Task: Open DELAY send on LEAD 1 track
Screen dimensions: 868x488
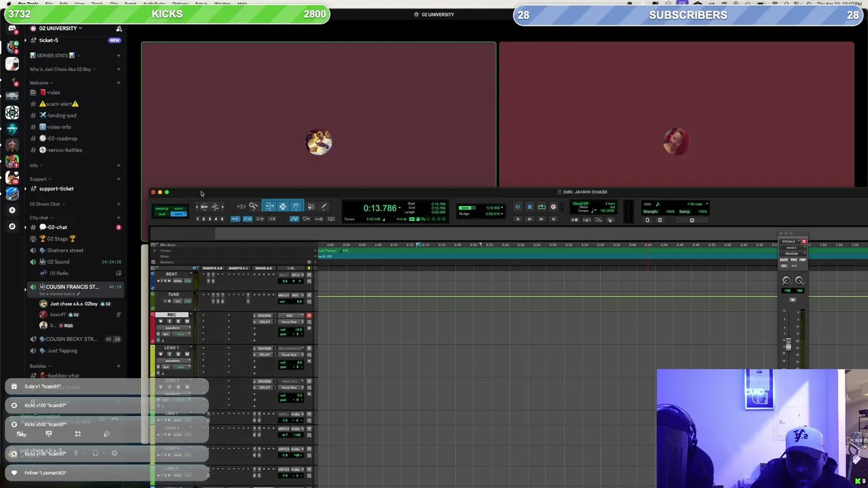Action: pos(264,354)
